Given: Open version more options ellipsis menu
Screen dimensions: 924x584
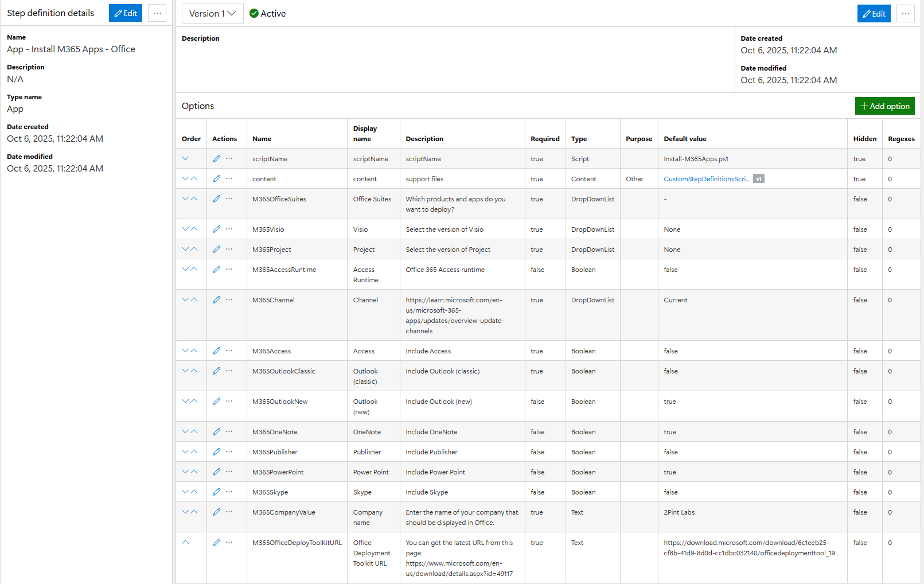Looking at the screenshot, I should pos(906,14).
